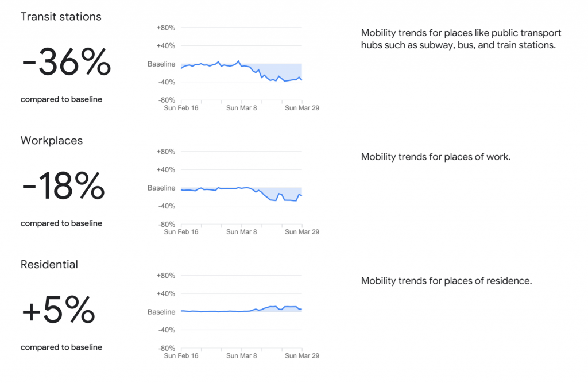Click Sun Mar 29 on the workplaces chart axis

pos(302,231)
